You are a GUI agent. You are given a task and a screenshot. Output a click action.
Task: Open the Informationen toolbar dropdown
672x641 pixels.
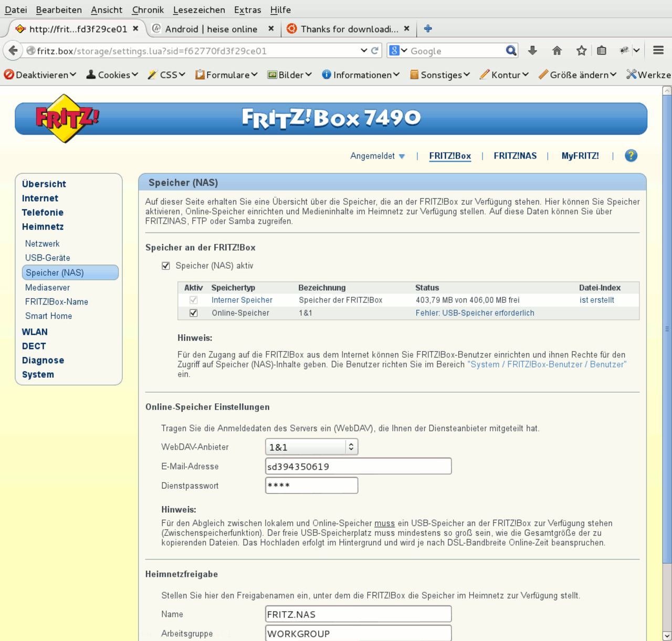pyautogui.click(x=361, y=75)
